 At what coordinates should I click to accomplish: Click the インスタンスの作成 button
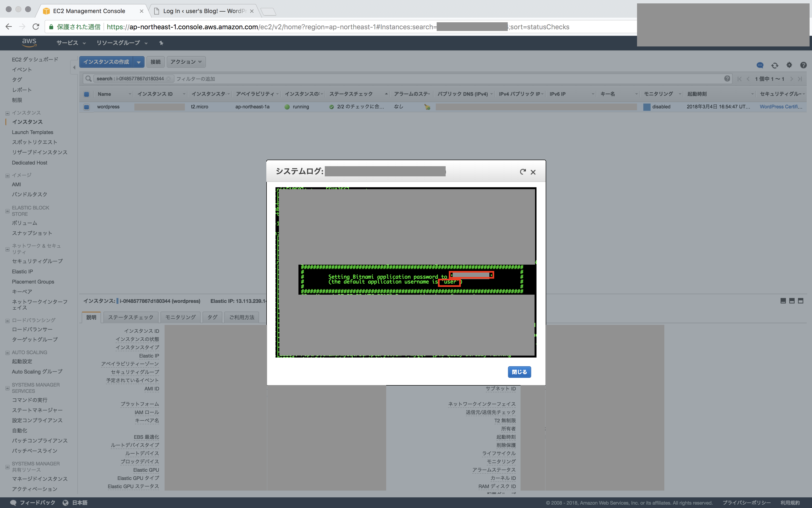click(x=106, y=62)
